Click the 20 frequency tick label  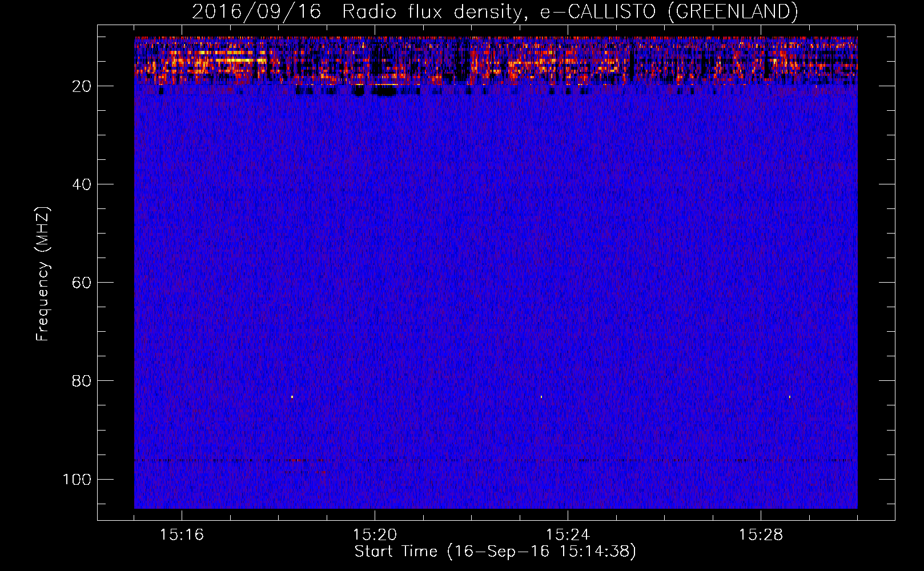82,86
